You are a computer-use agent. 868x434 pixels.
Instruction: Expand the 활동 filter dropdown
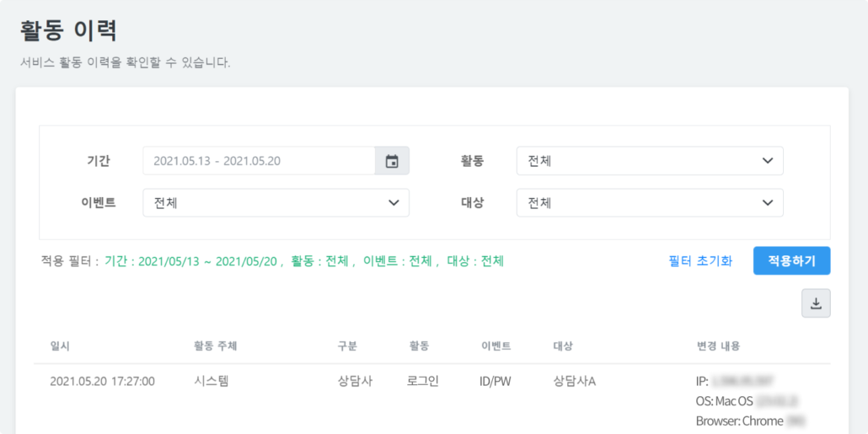click(649, 161)
